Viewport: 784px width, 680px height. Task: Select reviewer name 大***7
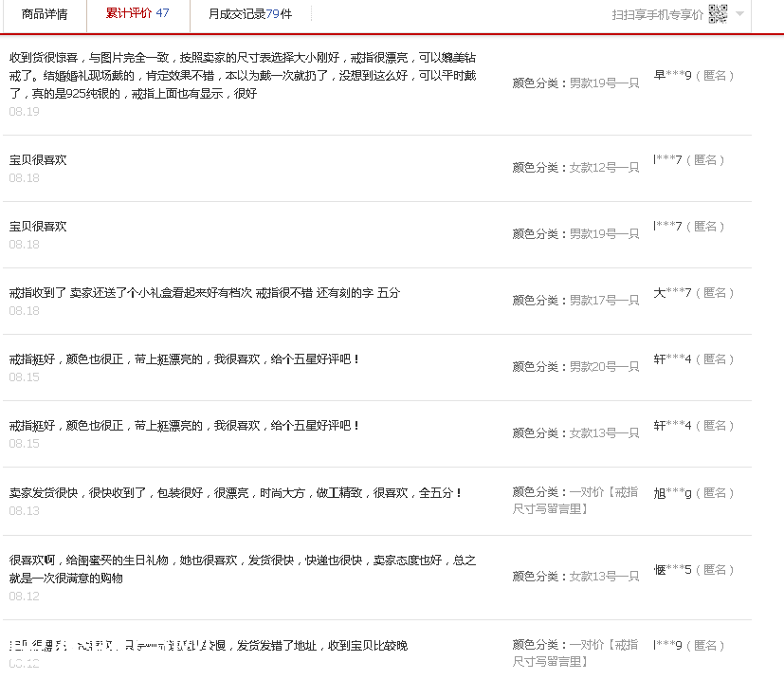pos(673,293)
